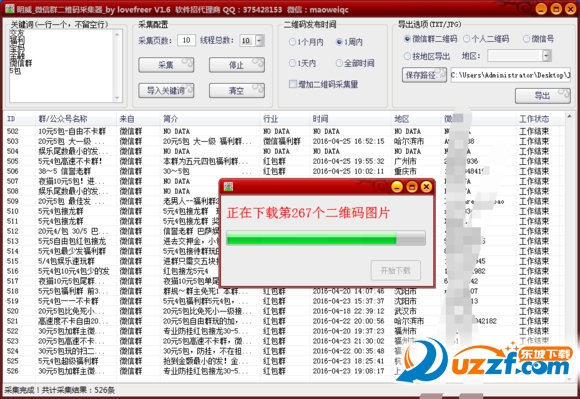
Task: Click inside the keywords text area
Action: 61,66
